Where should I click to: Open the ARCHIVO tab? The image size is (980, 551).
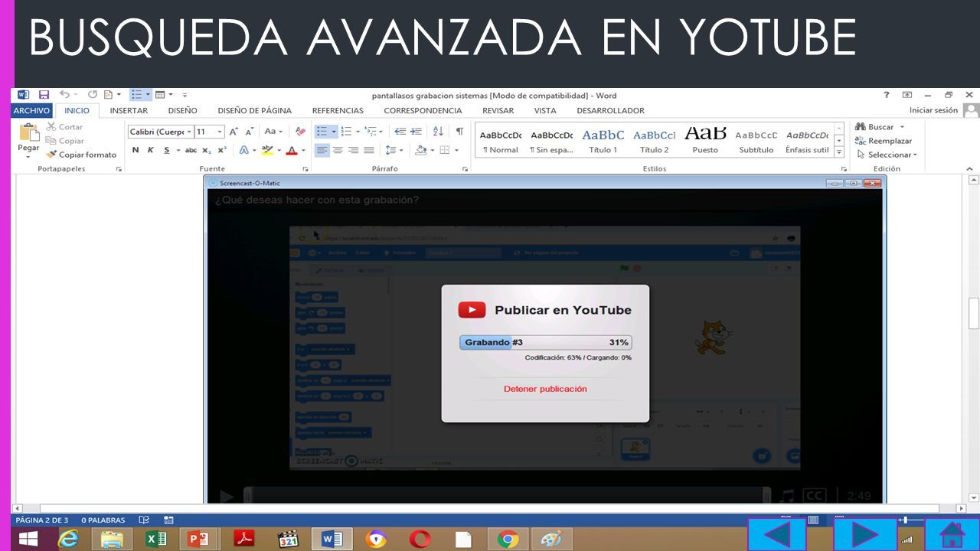tap(31, 110)
